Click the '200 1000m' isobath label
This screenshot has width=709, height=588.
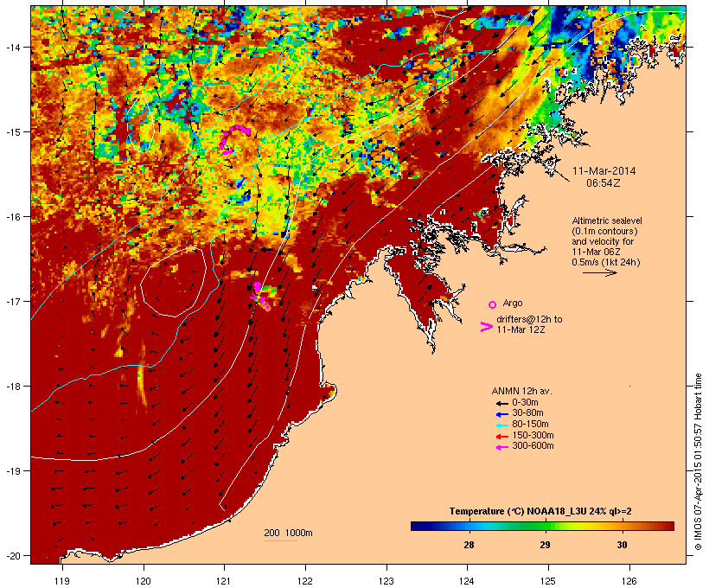pyautogui.click(x=288, y=533)
